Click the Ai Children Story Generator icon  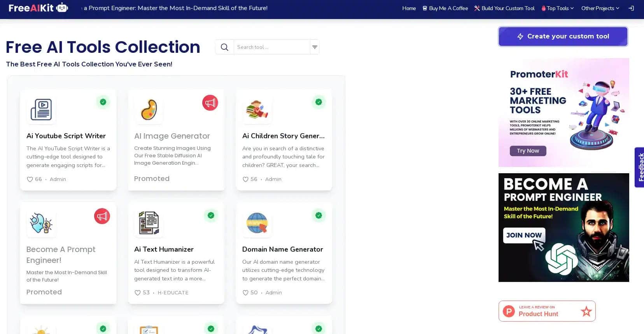(257, 110)
